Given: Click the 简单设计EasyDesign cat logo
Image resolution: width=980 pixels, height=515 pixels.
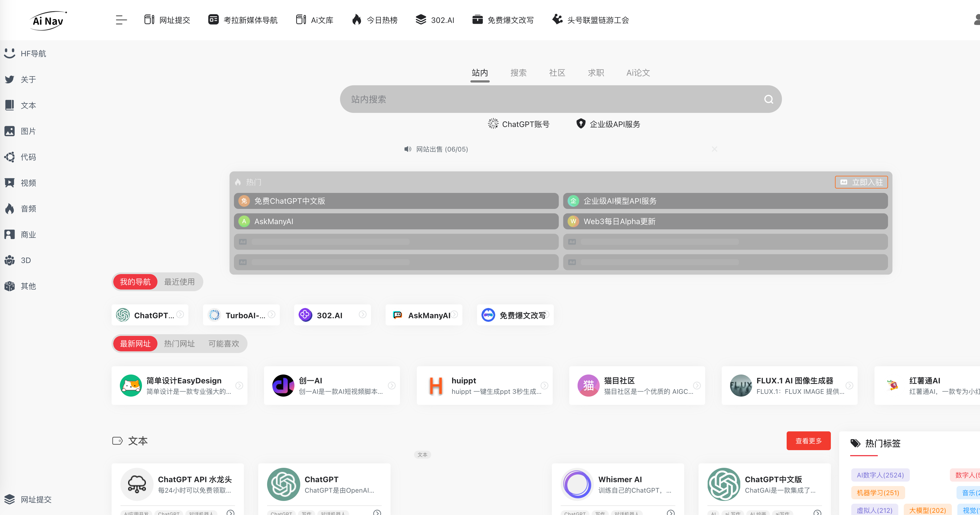Looking at the screenshot, I should 130,385.
